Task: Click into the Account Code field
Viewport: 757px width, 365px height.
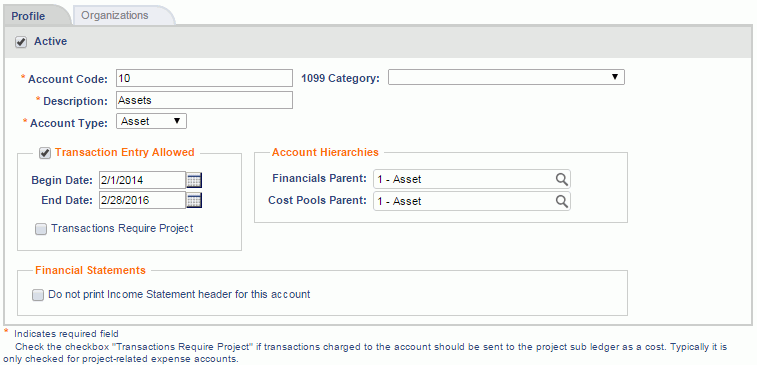Action: pyautogui.click(x=204, y=77)
